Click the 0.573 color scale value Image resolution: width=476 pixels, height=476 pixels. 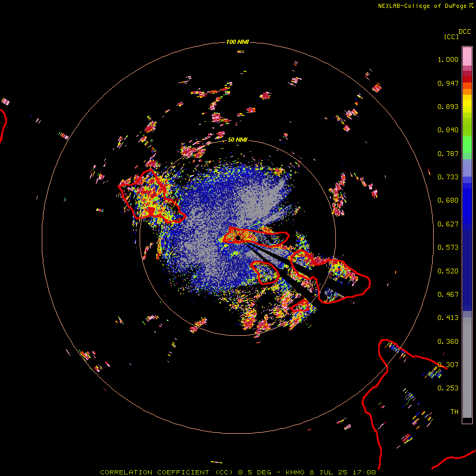(x=448, y=248)
